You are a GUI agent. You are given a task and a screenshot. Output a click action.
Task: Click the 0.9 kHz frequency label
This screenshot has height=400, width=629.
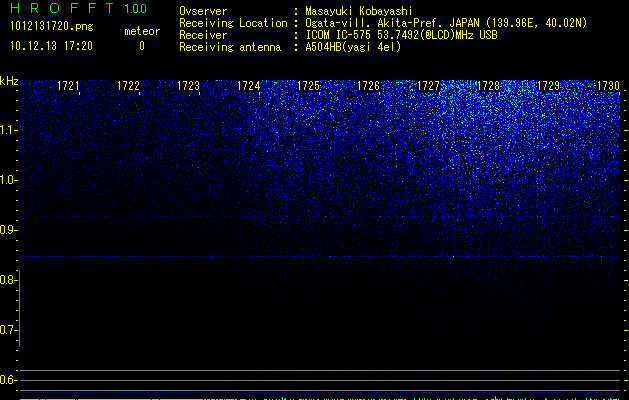pos(8,230)
